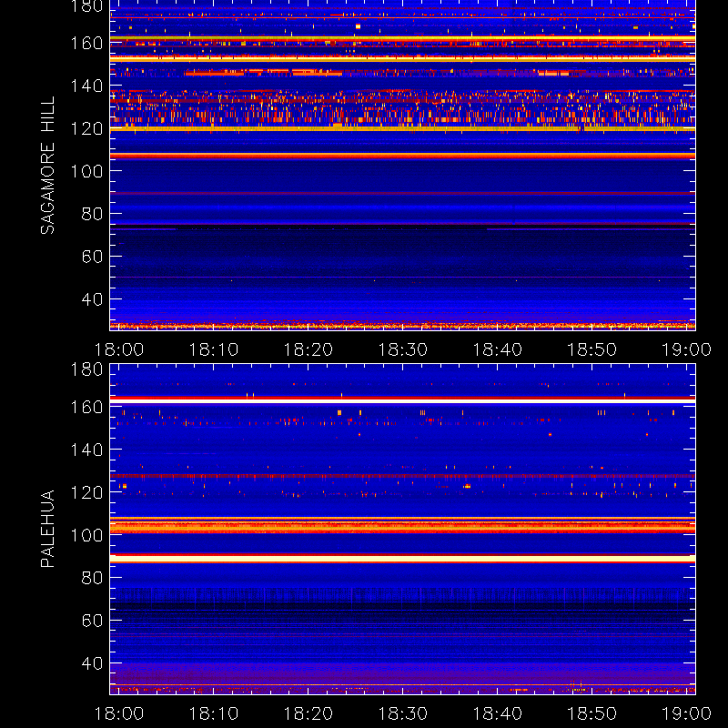Image resolution: width=728 pixels, height=728 pixels.
Task: Click the 160 tick label on Palehua axis
Action: (x=86, y=407)
